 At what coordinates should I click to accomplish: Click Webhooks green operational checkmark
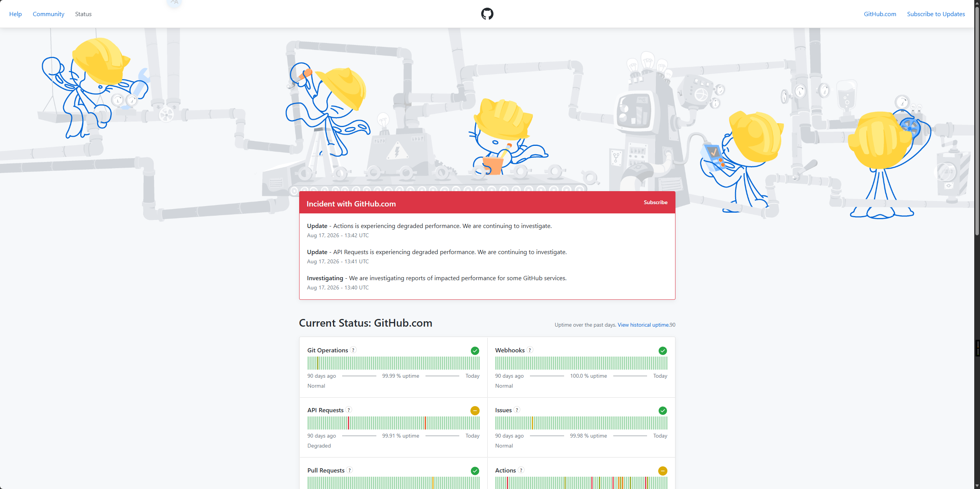pyautogui.click(x=663, y=351)
